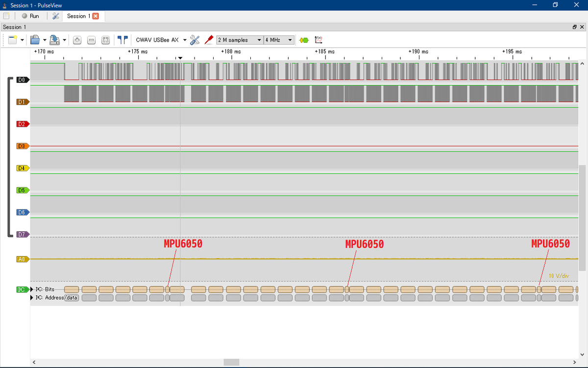
Task: Toggle the cursors display icon
Action: click(x=122, y=40)
